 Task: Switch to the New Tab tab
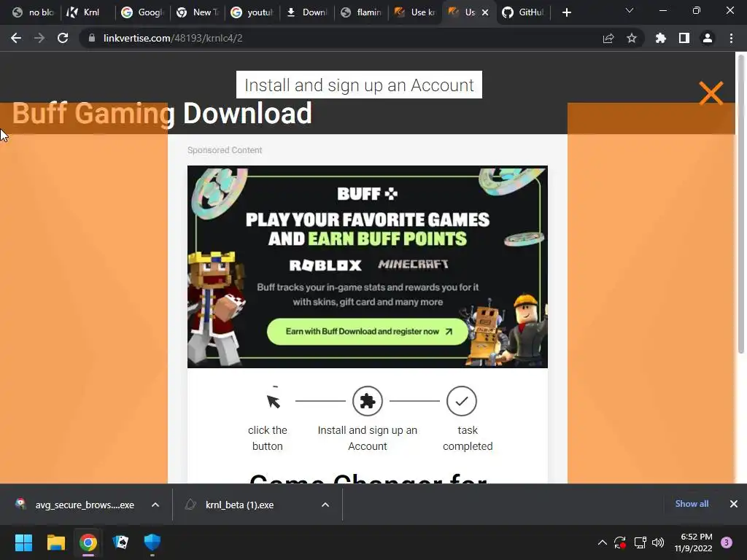coord(197,12)
